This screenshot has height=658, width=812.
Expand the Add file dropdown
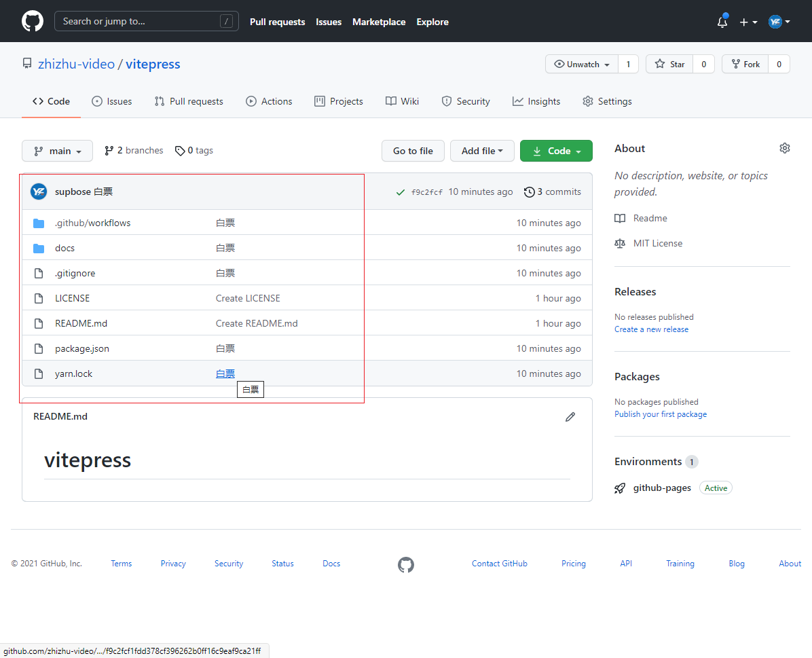tap(482, 151)
